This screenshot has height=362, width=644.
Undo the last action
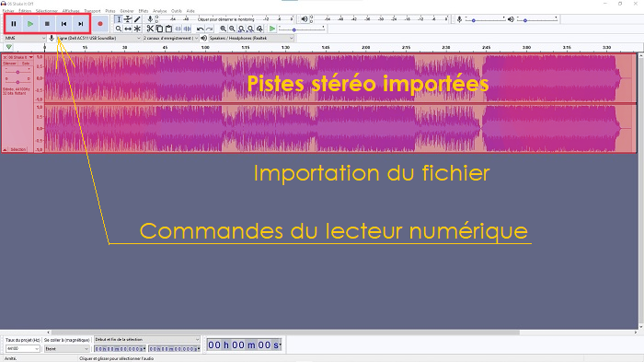[x=200, y=29]
